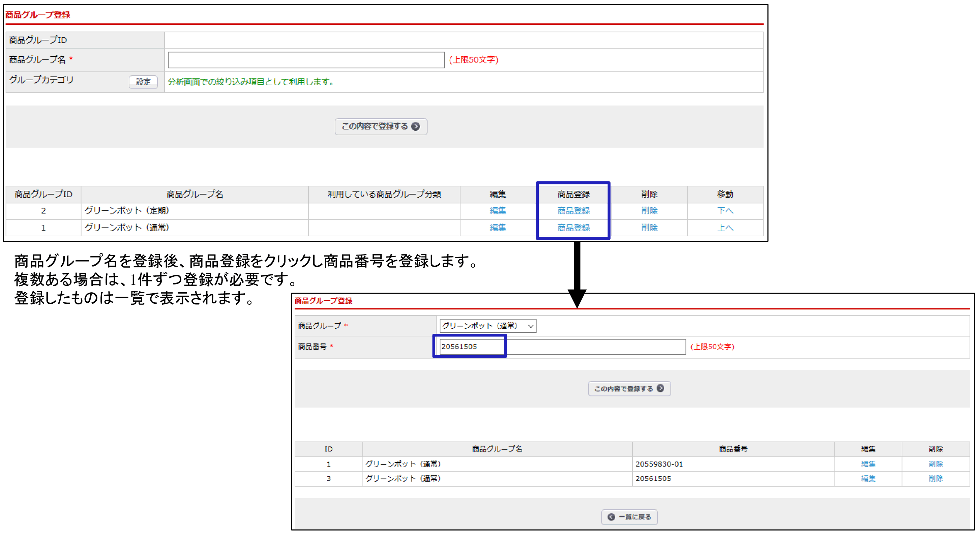Image resolution: width=980 pixels, height=537 pixels.
Task: Click 編集 link for group ID 1 row
Action: [497, 228]
